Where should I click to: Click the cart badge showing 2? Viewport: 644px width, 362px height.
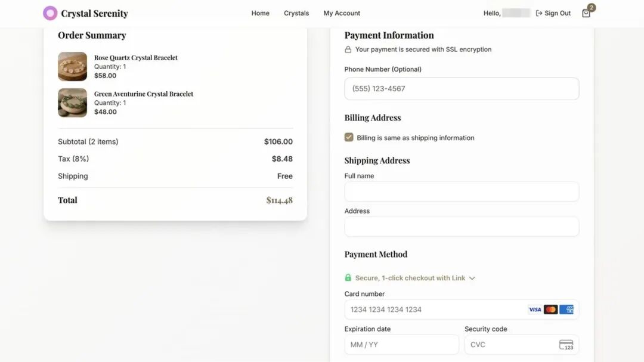[x=592, y=7]
